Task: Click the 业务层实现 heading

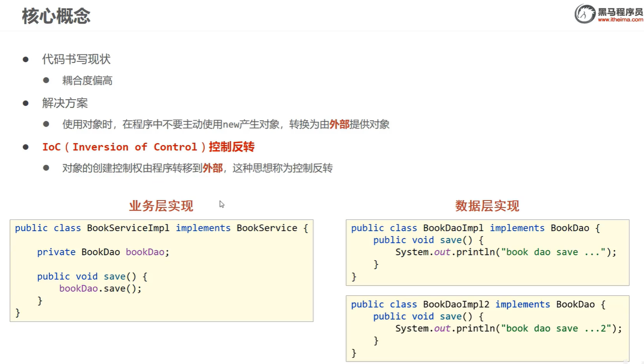Action: pyautogui.click(x=161, y=206)
